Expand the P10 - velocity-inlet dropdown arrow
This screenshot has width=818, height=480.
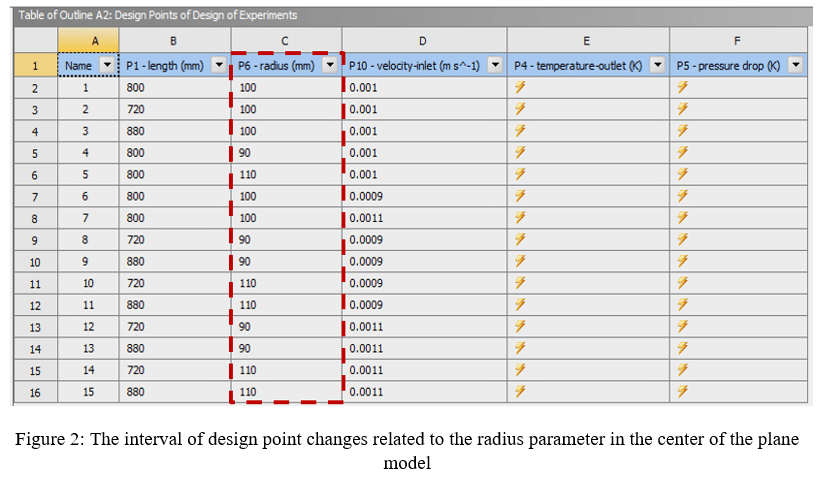click(x=494, y=66)
